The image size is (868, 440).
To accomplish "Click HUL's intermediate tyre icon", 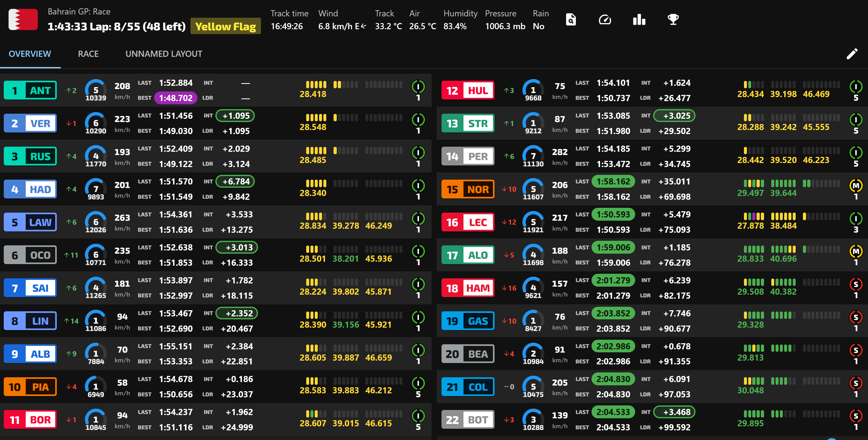I will click(x=856, y=87).
